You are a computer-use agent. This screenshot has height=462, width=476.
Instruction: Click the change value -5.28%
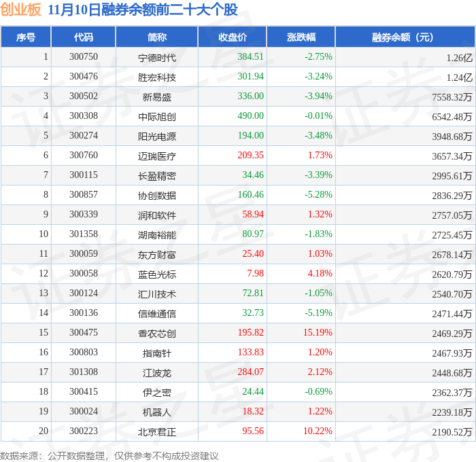pos(318,195)
